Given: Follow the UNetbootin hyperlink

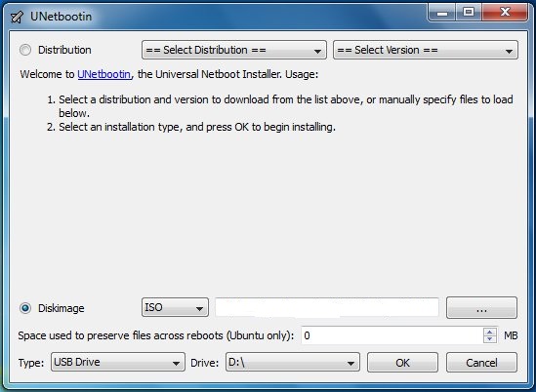Looking at the screenshot, I should [x=103, y=74].
